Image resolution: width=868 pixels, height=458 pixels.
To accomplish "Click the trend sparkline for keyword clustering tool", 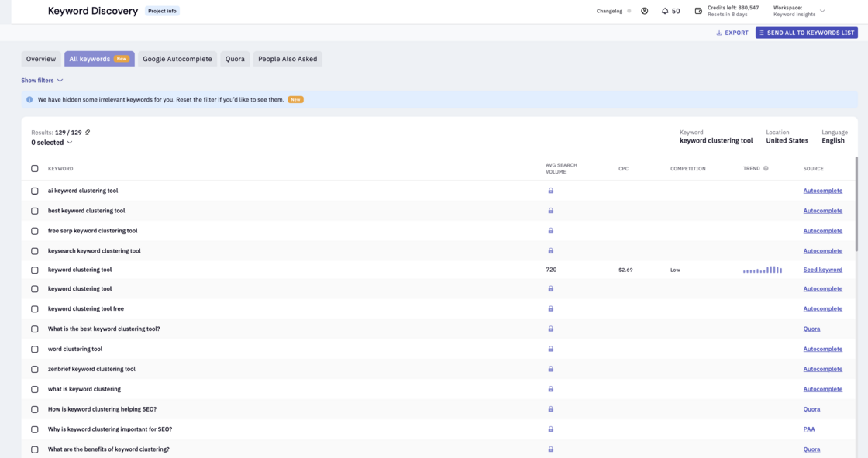I will click(x=763, y=270).
